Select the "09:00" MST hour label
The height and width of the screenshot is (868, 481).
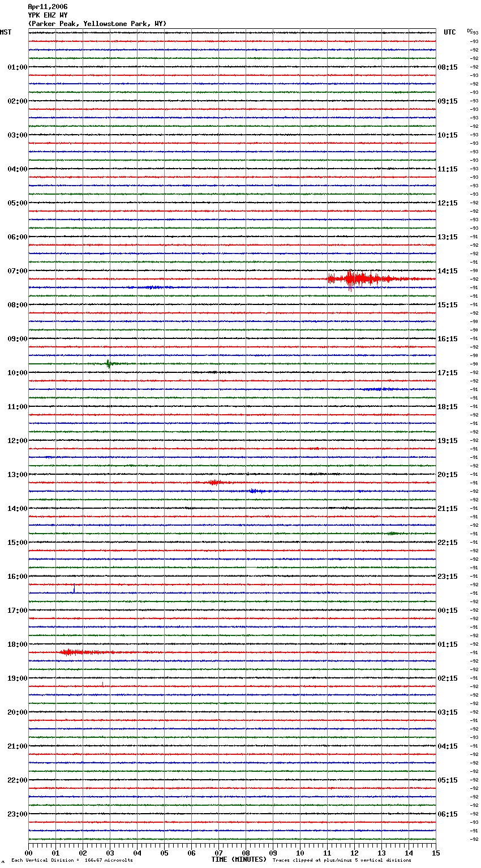tap(18, 339)
